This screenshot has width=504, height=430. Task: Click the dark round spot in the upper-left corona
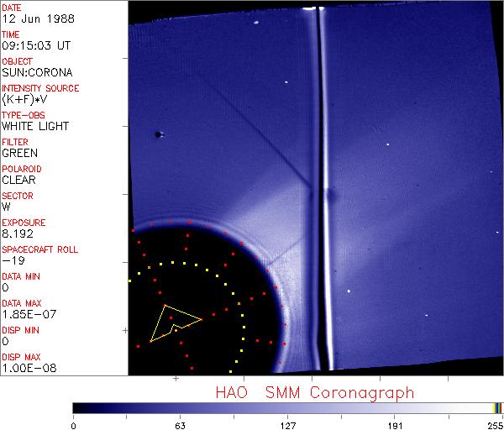click(x=158, y=134)
